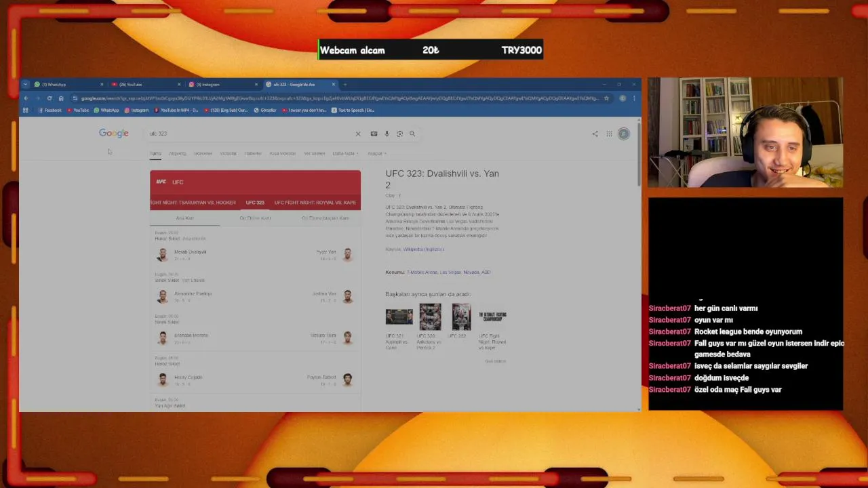Click the Chrome back arrow
Image resolution: width=868 pixels, height=488 pixels.
(x=26, y=98)
